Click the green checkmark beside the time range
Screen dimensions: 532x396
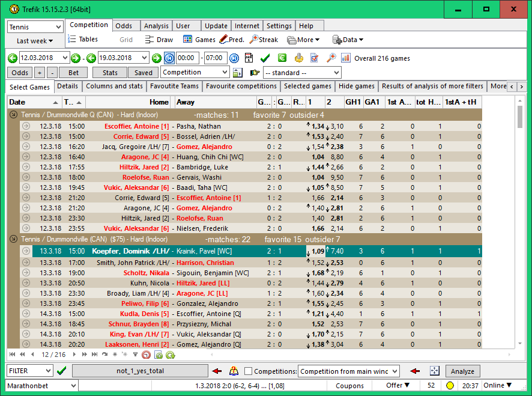(265, 58)
